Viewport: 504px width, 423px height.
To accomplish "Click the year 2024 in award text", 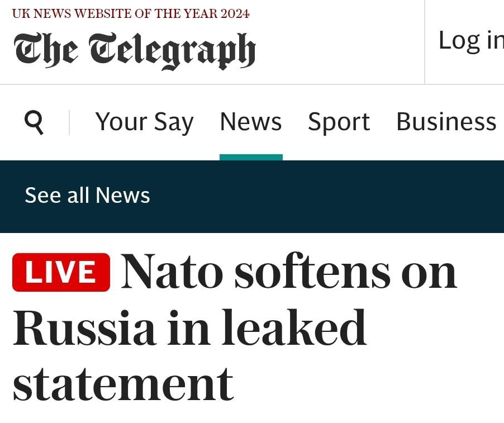I will coord(235,13).
